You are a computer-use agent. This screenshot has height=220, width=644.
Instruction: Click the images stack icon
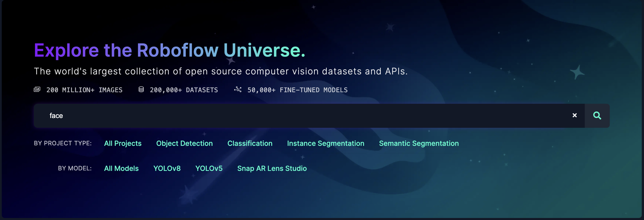[x=37, y=89]
